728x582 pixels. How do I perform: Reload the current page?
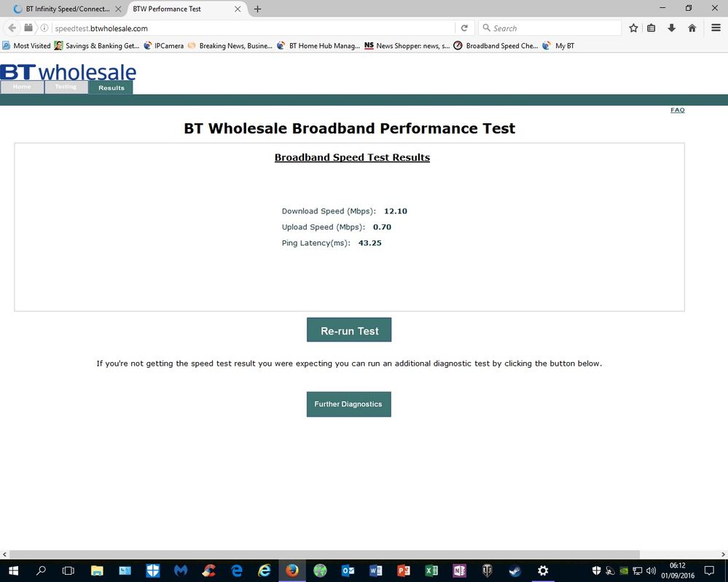464,28
